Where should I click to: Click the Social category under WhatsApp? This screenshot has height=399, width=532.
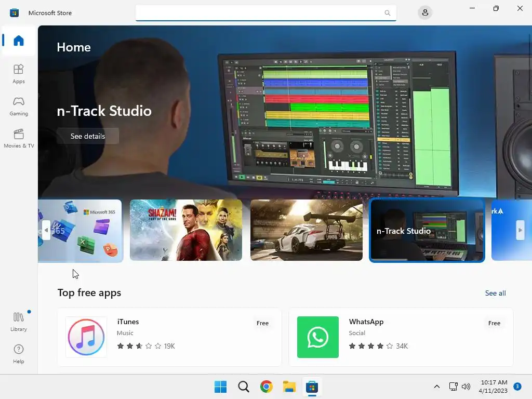(x=357, y=333)
